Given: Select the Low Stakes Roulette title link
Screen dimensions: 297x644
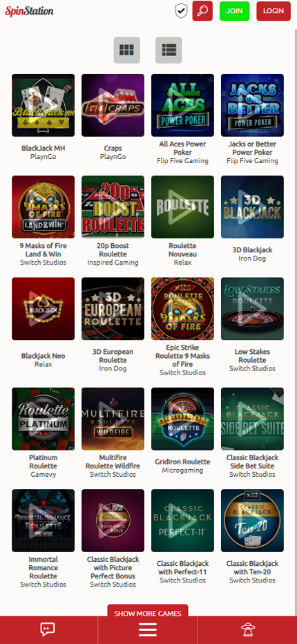Looking at the screenshot, I should pyautogui.click(x=252, y=356).
